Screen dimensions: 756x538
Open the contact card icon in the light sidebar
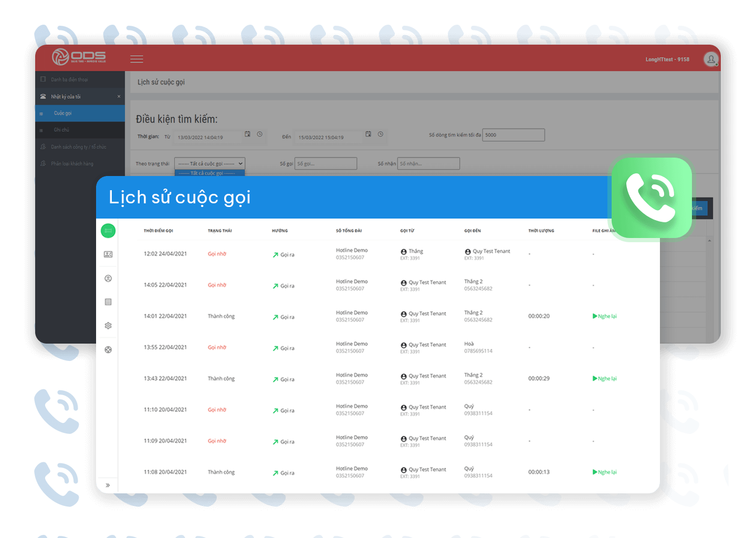108,254
